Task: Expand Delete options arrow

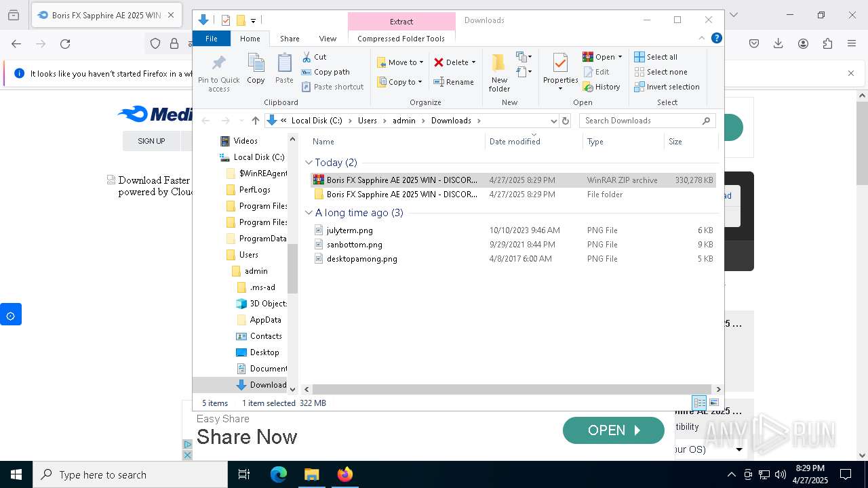Action: pos(473,62)
